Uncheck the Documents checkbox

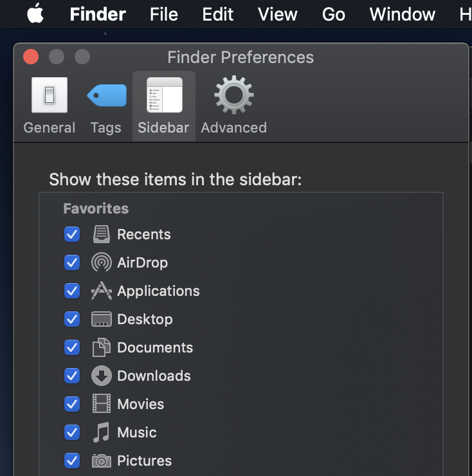[72, 347]
